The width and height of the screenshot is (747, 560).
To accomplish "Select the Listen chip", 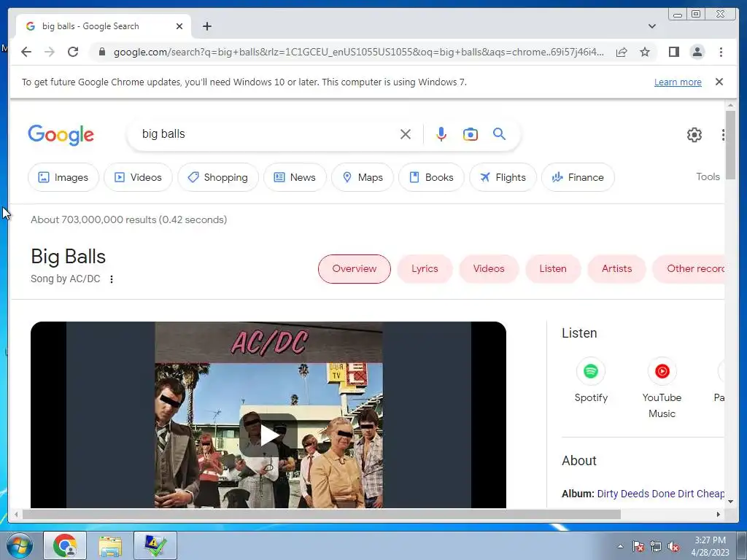I will 553,268.
